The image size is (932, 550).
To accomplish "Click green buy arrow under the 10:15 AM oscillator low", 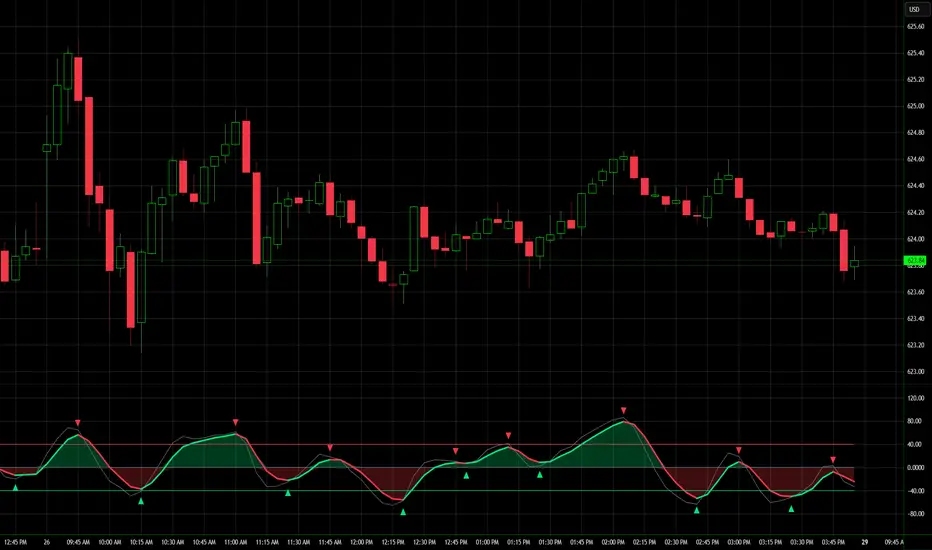I will point(141,501).
